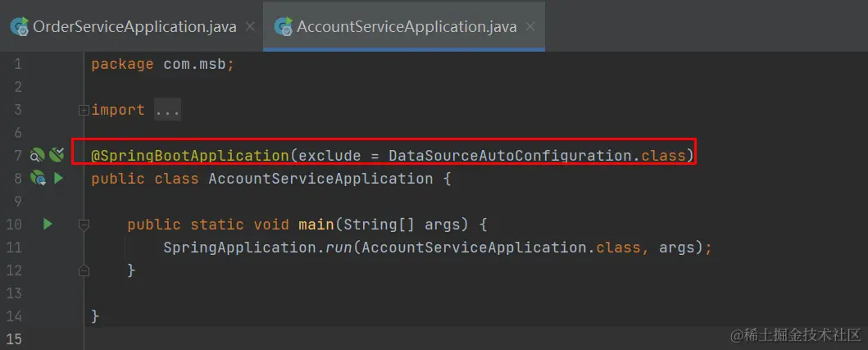This screenshot has height=350, width=868.
Task: Click DataSourceAutoConfiguration in the exclude attribute
Action: click(x=511, y=157)
